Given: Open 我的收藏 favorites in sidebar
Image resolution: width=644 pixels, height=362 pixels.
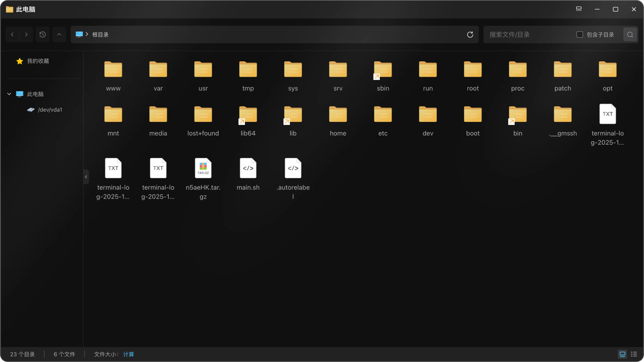Looking at the screenshot, I should pyautogui.click(x=38, y=61).
